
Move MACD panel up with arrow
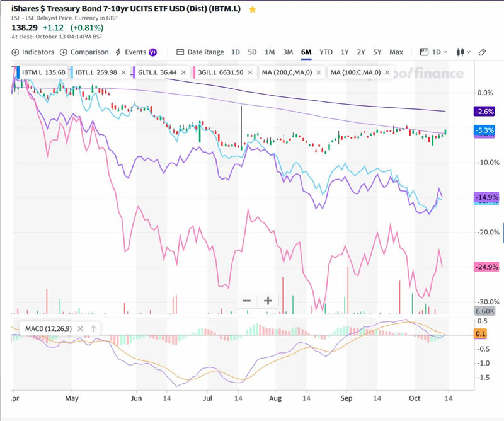(93, 329)
